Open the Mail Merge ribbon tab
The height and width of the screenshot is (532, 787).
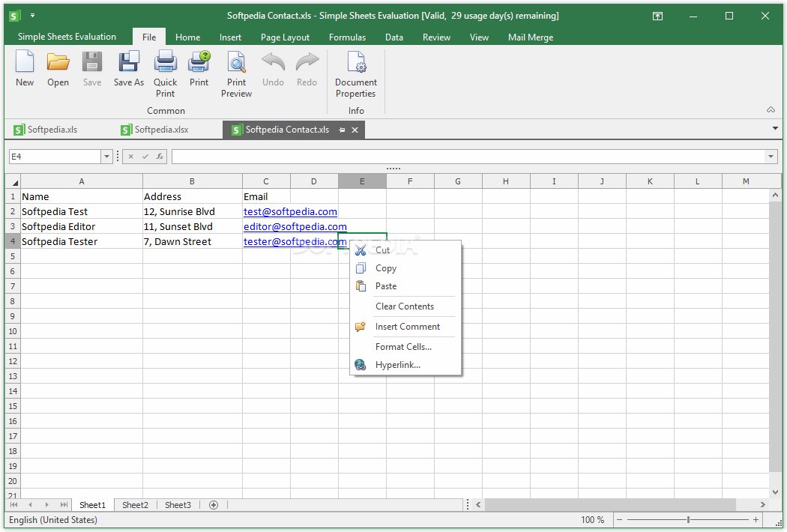[x=531, y=37]
